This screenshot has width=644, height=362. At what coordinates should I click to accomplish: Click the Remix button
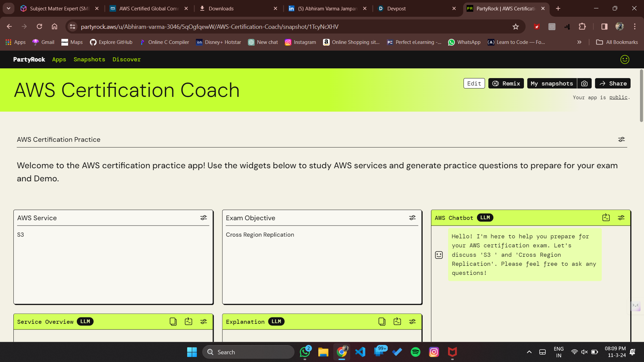click(x=506, y=83)
